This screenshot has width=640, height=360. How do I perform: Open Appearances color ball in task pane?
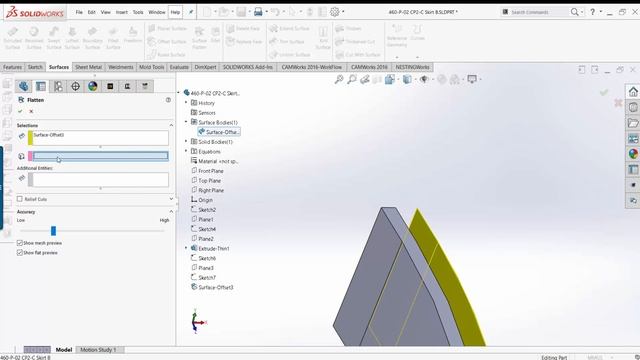point(633,154)
